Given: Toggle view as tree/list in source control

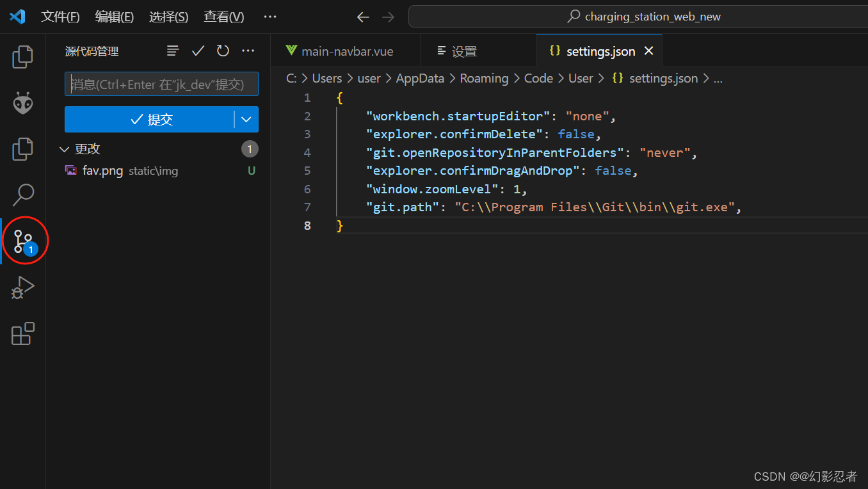Looking at the screenshot, I should point(173,51).
